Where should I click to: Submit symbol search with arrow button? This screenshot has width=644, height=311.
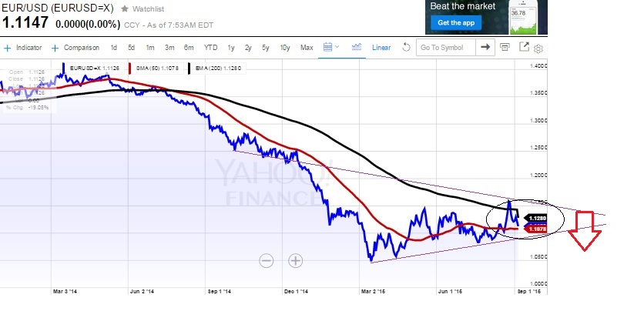[485, 48]
